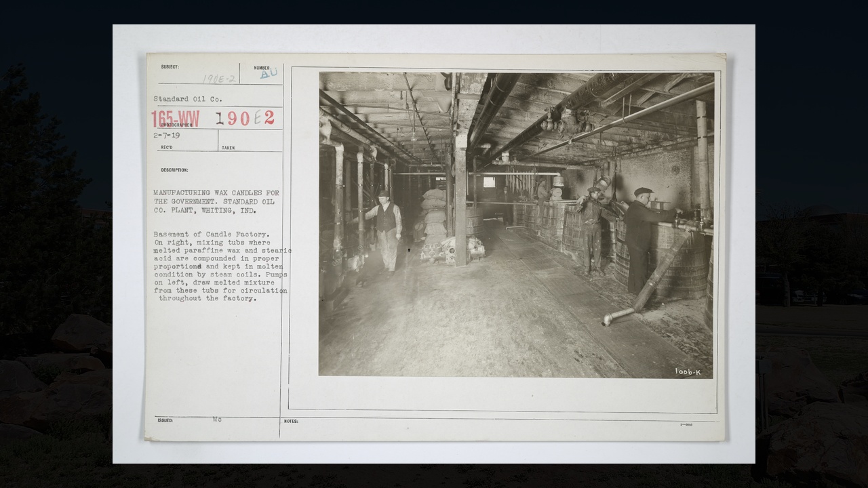Viewport: 868px width, 488px height.
Task: Click the 'NOTES:' label at the card bottom
Action: (x=291, y=422)
